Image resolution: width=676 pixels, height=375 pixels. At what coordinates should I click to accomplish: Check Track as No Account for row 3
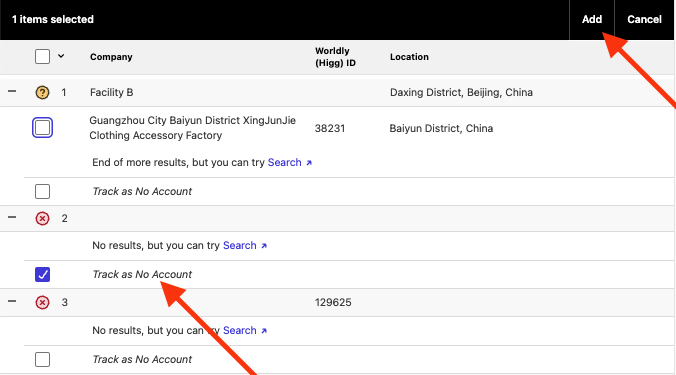(42, 359)
